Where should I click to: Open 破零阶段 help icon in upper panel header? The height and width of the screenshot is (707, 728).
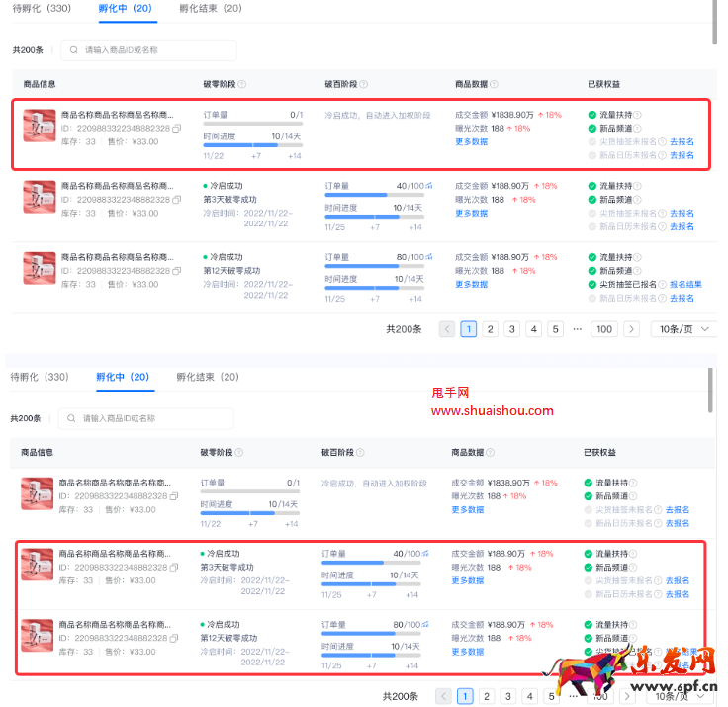pyautogui.click(x=242, y=84)
